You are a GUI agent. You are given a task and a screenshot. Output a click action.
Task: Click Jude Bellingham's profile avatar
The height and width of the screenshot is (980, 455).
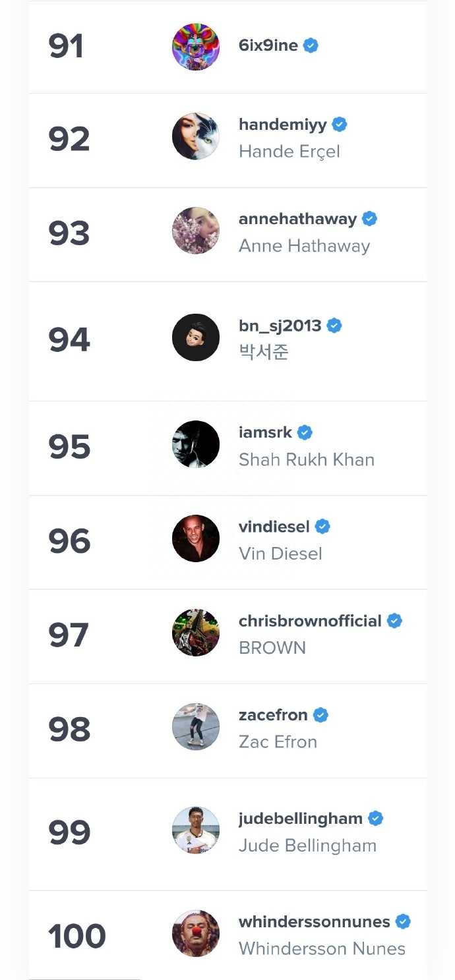[196, 830]
